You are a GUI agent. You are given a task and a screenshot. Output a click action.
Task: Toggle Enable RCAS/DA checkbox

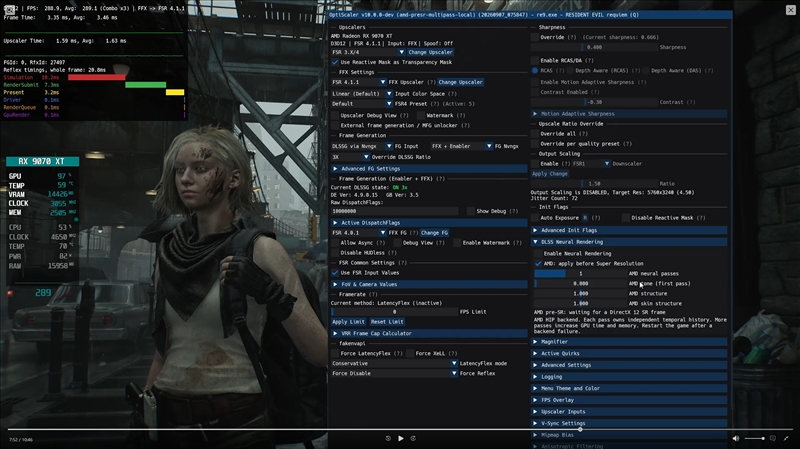coord(535,60)
